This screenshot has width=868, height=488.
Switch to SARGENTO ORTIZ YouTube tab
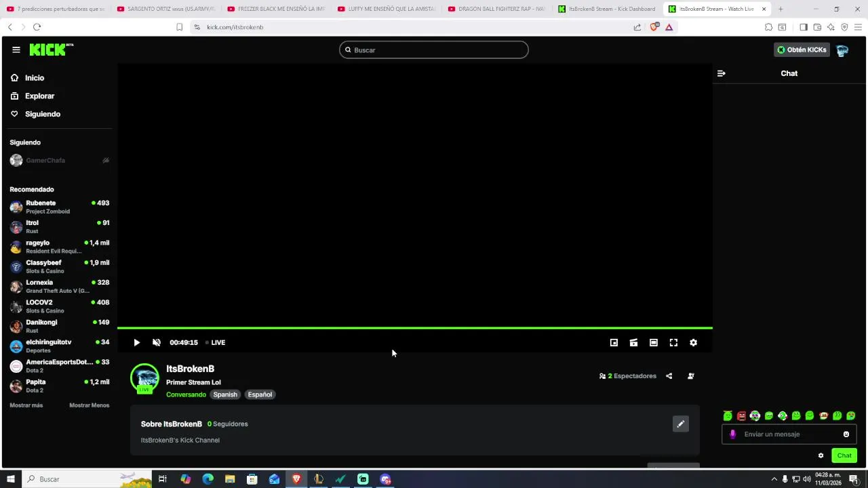tap(165, 9)
